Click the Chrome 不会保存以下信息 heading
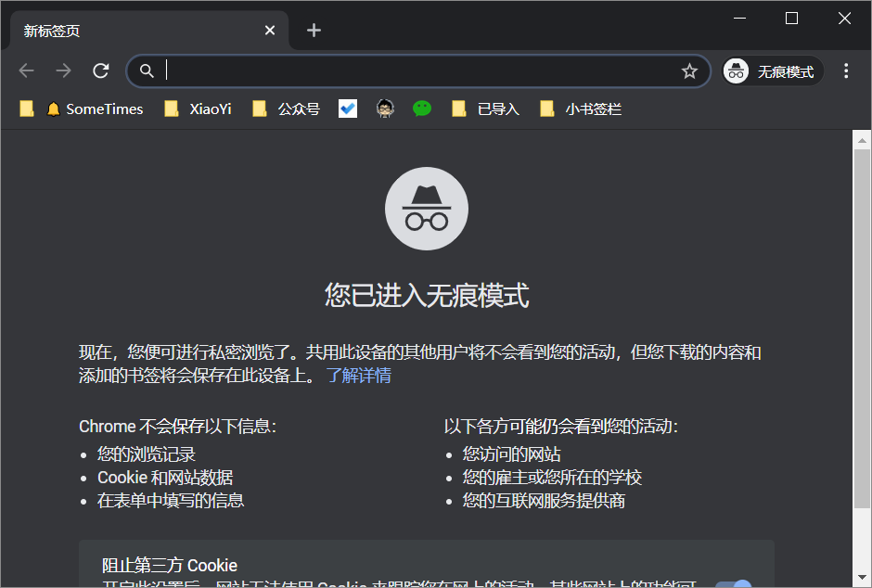The width and height of the screenshot is (872, 588). pos(178,427)
